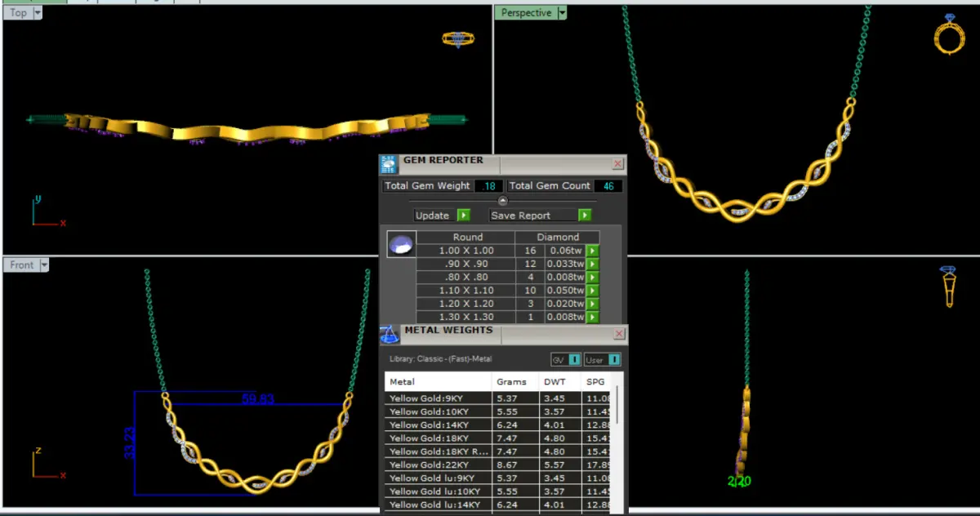Select the Yellow Gold:10KY row

click(498, 411)
